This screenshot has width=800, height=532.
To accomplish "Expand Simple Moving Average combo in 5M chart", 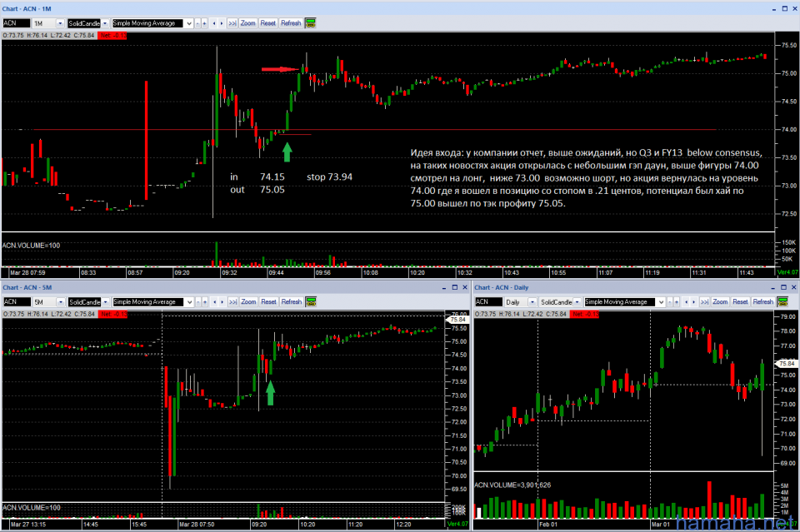I will point(189,301).
